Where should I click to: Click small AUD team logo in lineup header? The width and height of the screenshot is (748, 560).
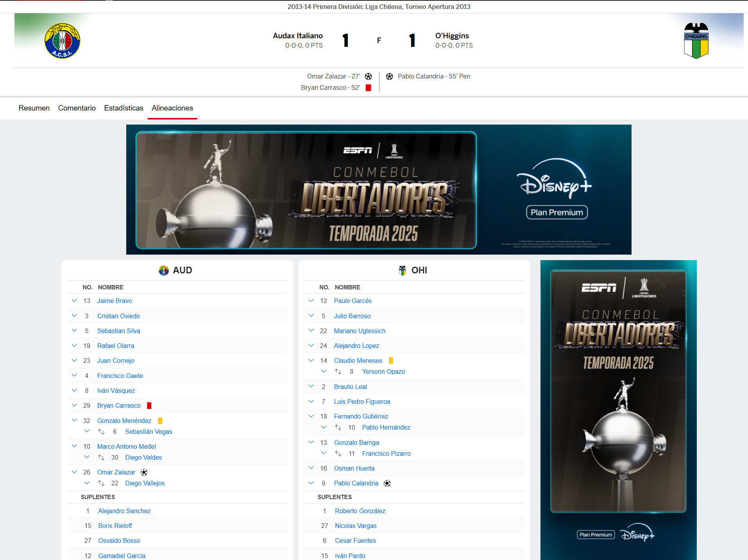click(163, 270)
